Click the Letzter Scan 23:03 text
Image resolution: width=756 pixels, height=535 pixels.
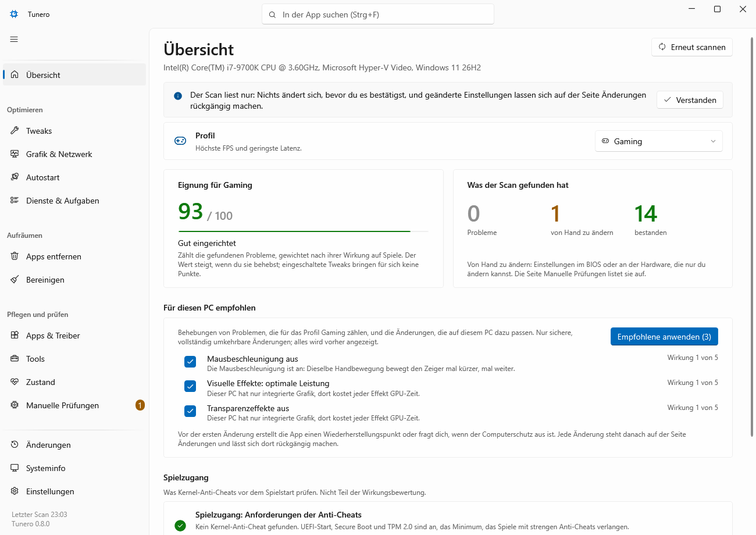click(x=40, y=515)
